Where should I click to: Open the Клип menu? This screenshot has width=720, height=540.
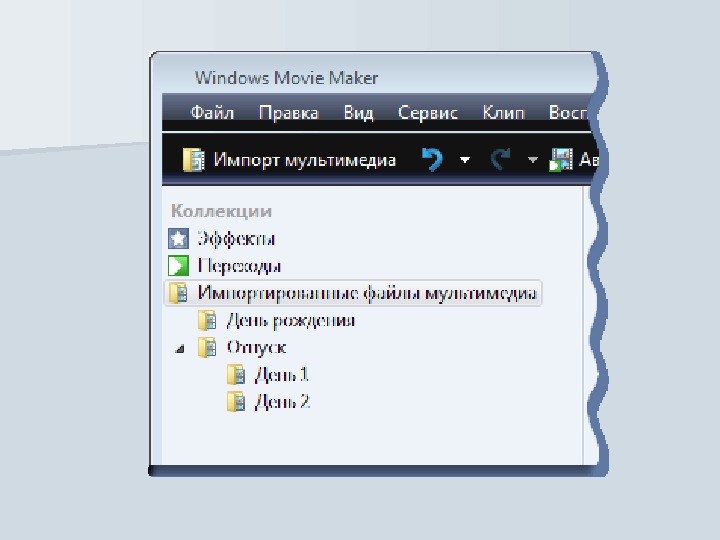pyautogui.click(x=503, y=112)
